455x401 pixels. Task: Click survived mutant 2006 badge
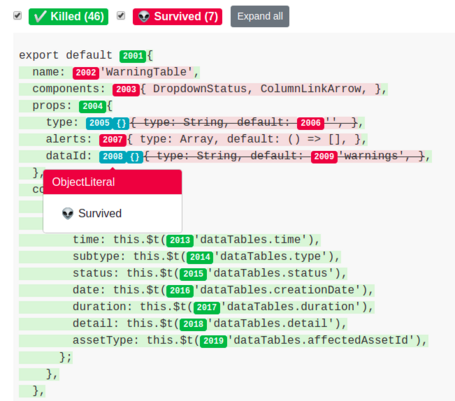(310, 123)
